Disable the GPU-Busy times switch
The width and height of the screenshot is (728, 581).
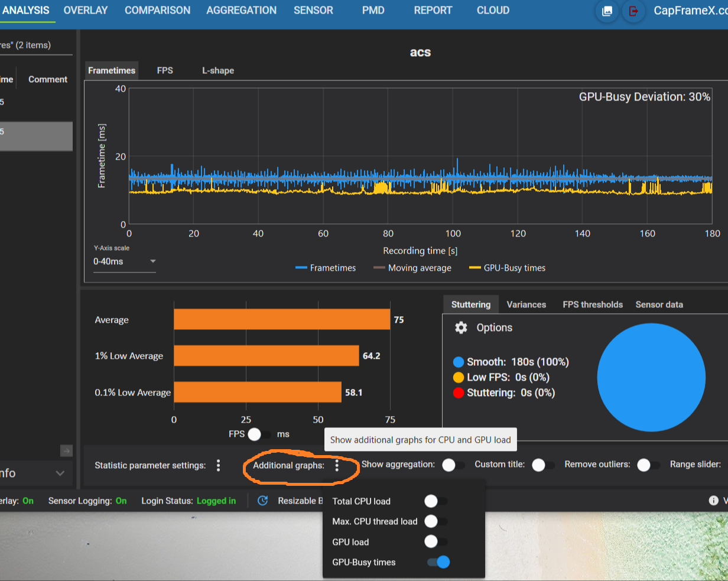[x=438, y=562]
